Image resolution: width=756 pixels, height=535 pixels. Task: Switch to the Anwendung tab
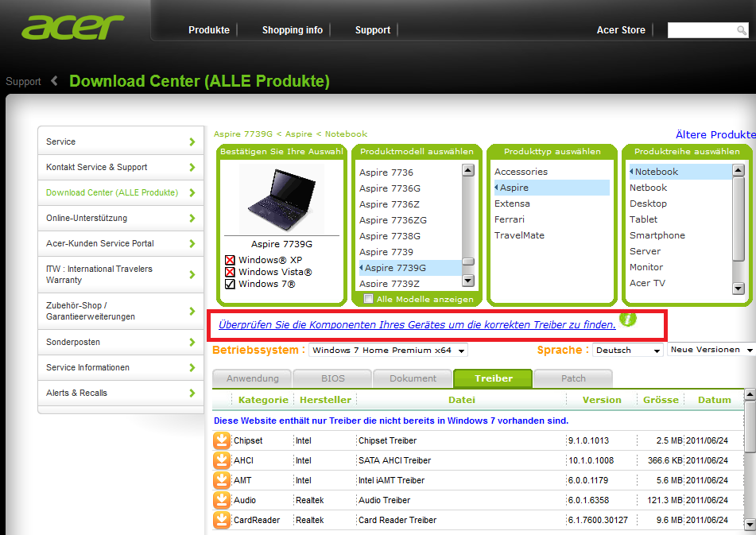click(252, 378)
